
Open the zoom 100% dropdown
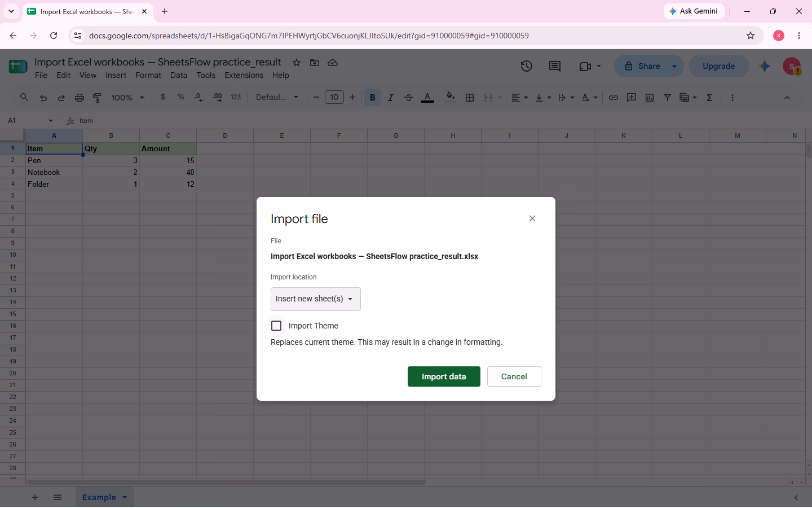click(x=128, y=98)
